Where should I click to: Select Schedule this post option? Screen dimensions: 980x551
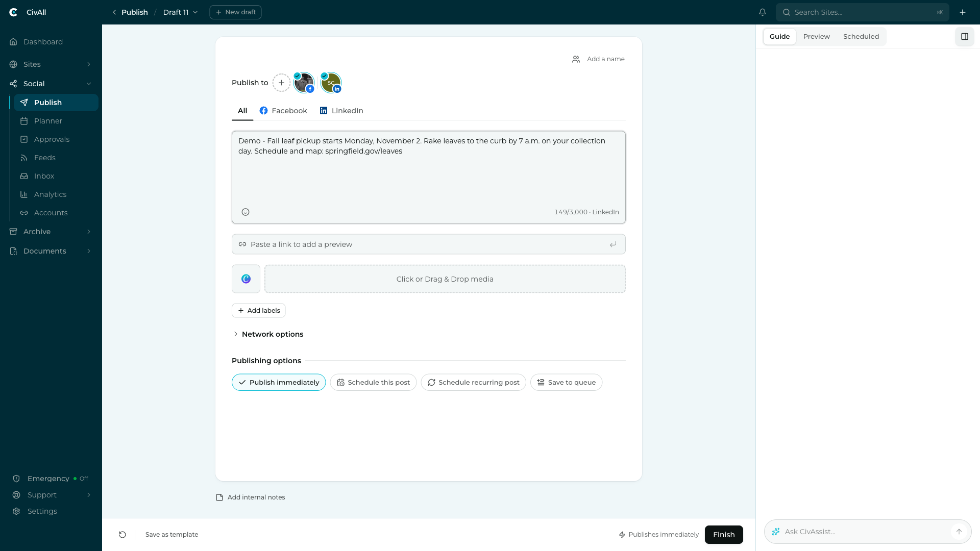tap(373, 383)
